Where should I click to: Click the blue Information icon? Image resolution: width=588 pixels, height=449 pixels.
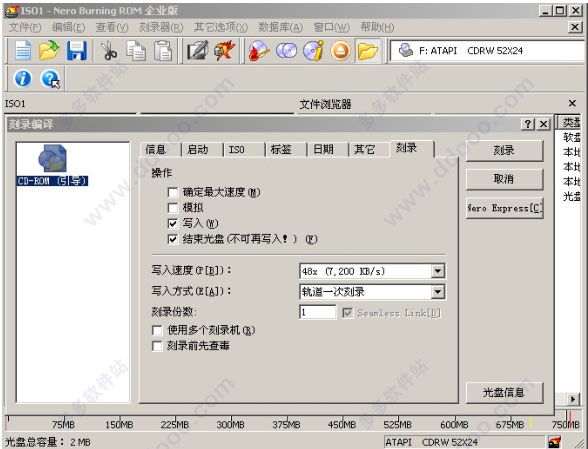tap(22, 78)
